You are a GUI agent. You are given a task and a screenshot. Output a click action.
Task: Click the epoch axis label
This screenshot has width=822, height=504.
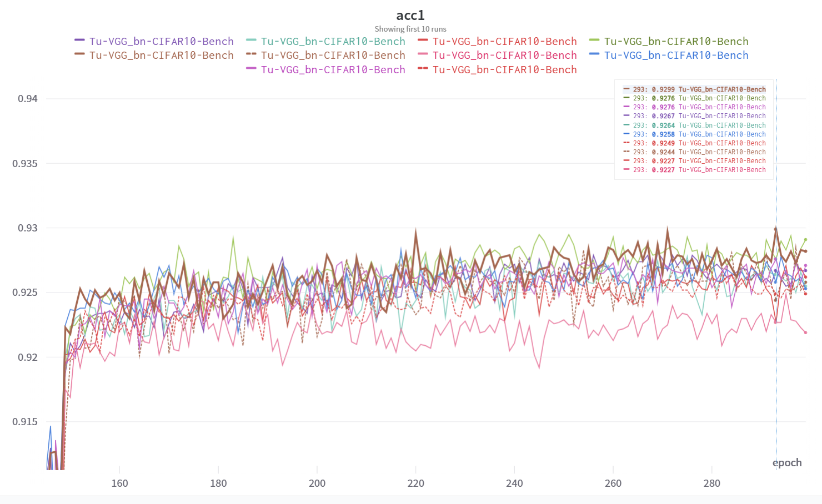click(x=786, y=462)
